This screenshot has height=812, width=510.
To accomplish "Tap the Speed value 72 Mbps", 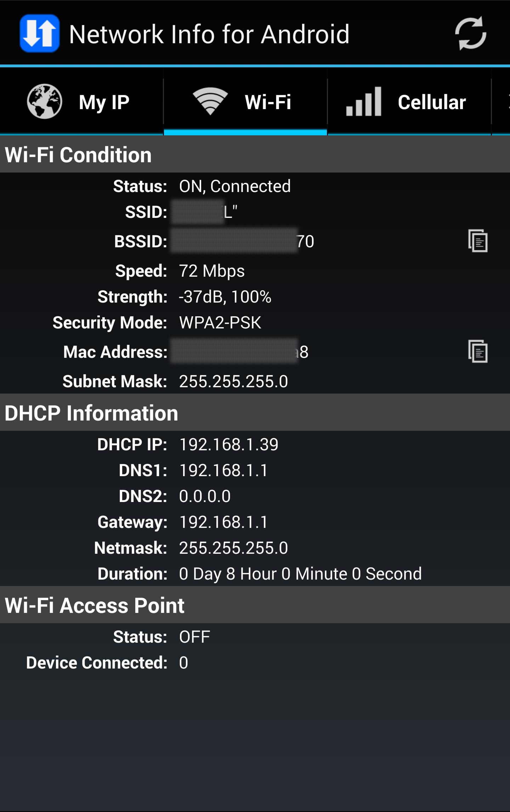I will (212, 271).
